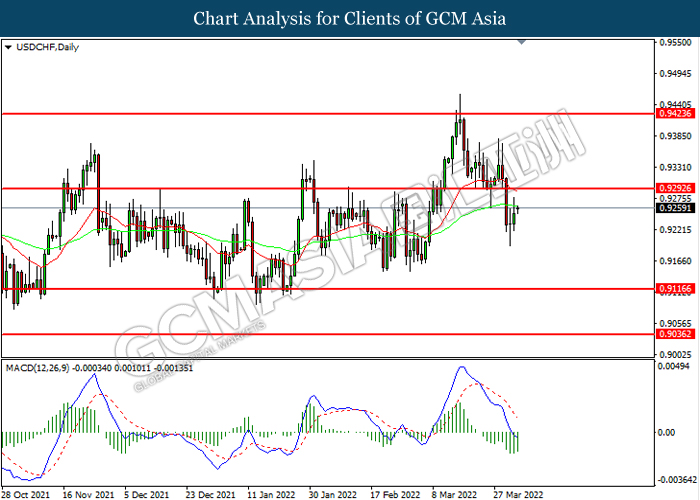Select the 0.90362 support level label
The height and width of the screenshot is (500, 700).
677,334
